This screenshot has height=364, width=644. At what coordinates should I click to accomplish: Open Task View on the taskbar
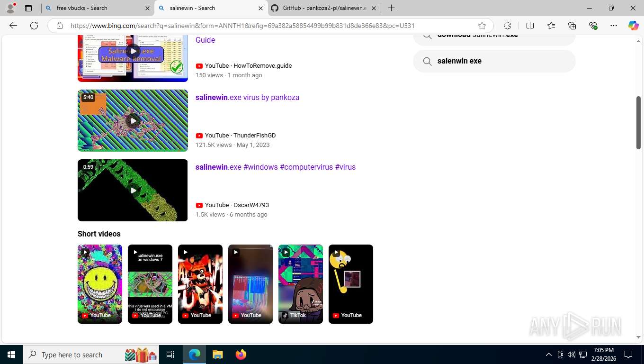[170, 355]
